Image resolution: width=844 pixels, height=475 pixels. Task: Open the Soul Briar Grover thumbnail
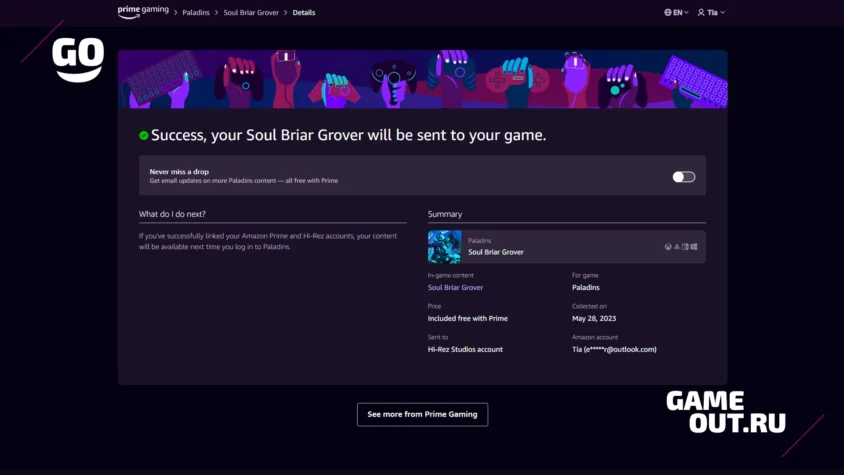click(x=445, y=247)
